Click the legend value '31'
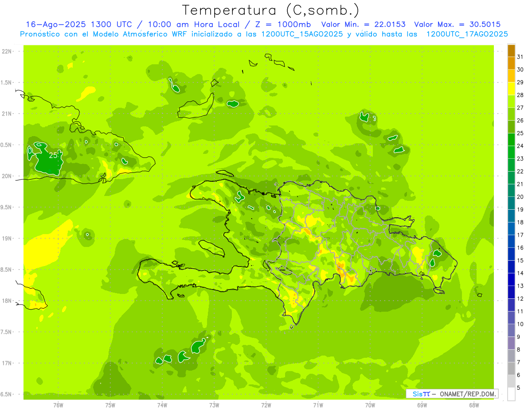The width and height of the screenshot is (532, 411). [520, 57]
